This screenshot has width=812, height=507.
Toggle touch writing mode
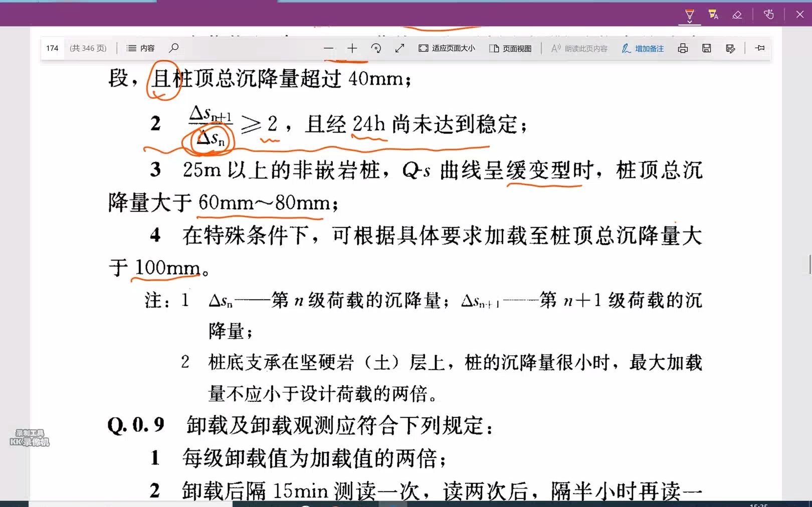(x=769, y=15)
